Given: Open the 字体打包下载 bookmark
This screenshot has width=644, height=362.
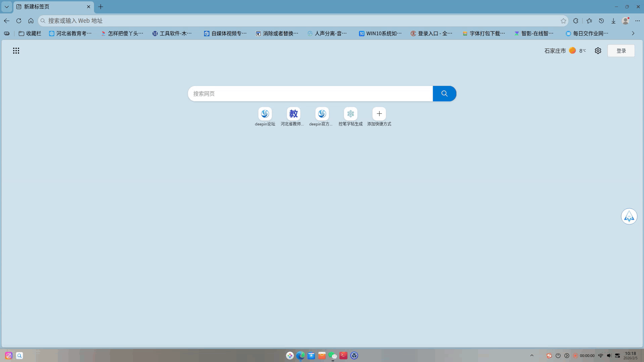Looking at the screenshot, I should (x=484, y=33).
